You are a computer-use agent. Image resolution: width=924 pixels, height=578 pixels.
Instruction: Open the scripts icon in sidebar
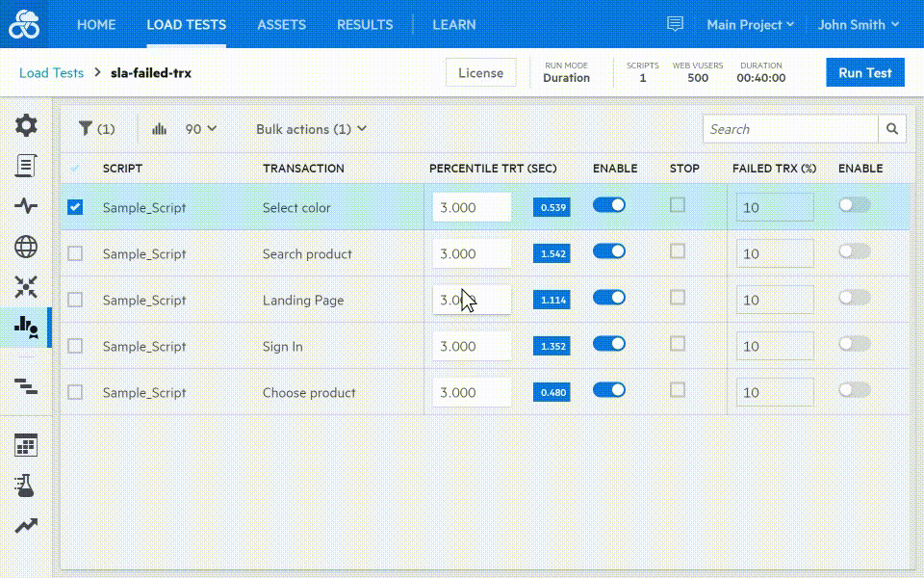pyautogui.click(x=26, y=165)
